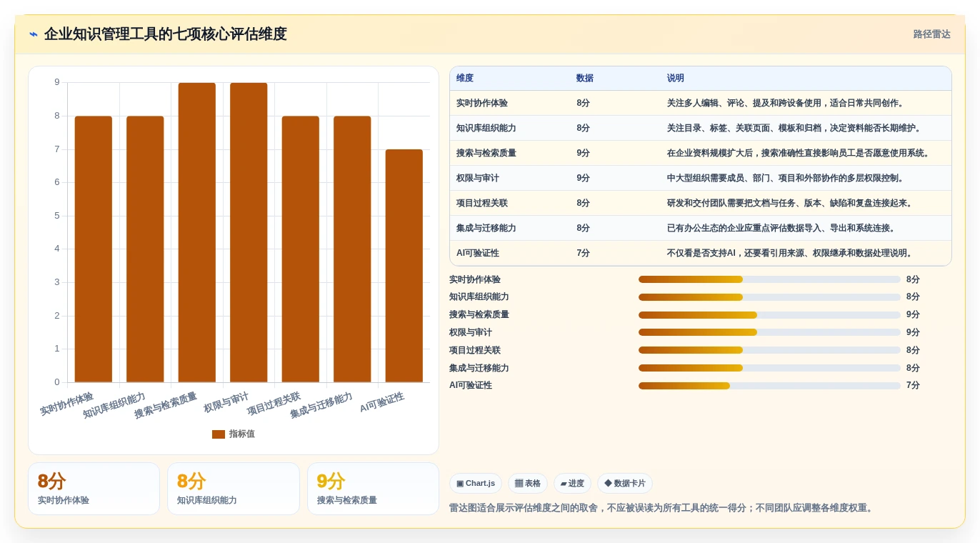
Task: Select the 集成与迁移能力 table row name
Action: (x=486, y=228)
